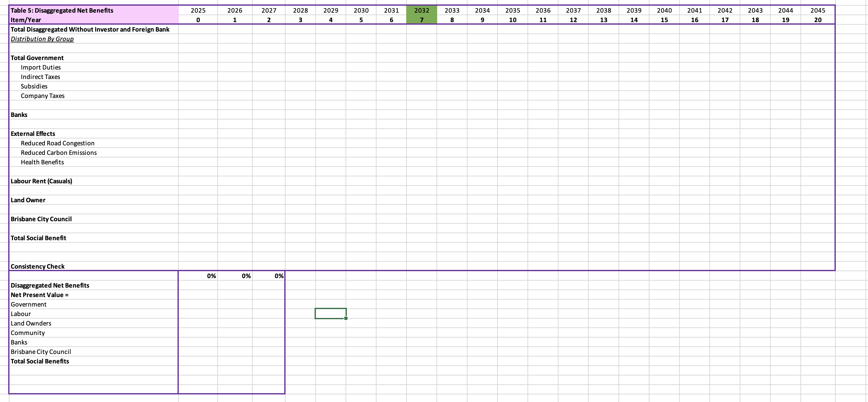Screen dimensions: 868x402
Task: Select the Consistency Check row label
Action: click(x=38, y=266)
